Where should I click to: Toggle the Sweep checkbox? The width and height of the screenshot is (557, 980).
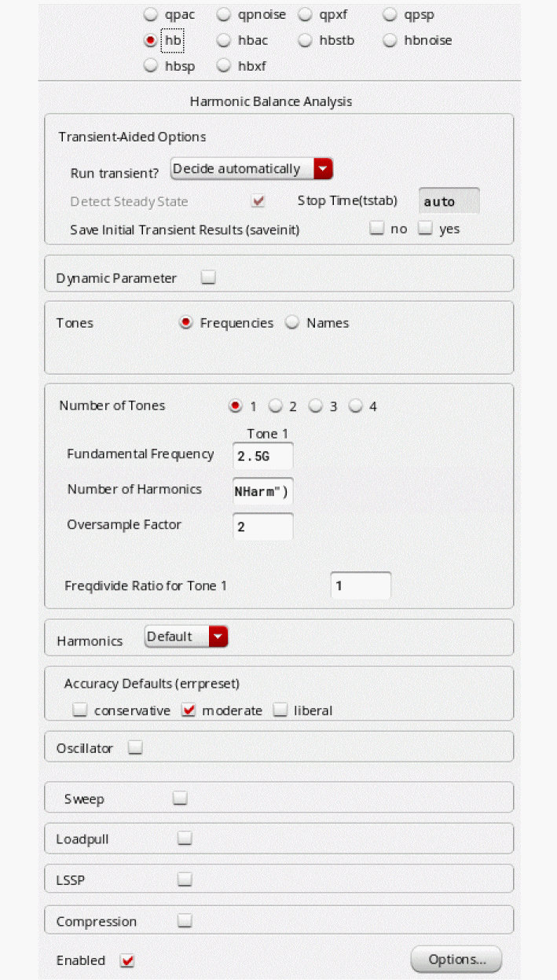click(180, 798)
